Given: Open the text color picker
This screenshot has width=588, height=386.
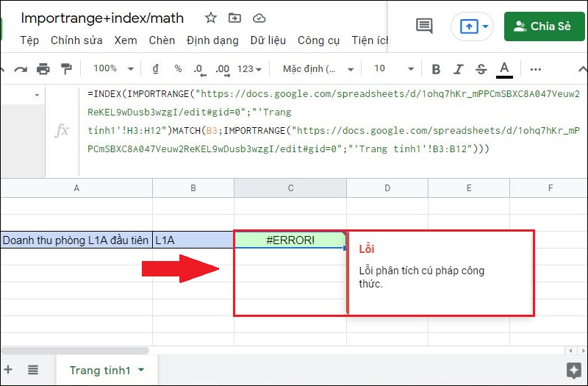Looking at the screenshot, I should click(x=503, y=69).
